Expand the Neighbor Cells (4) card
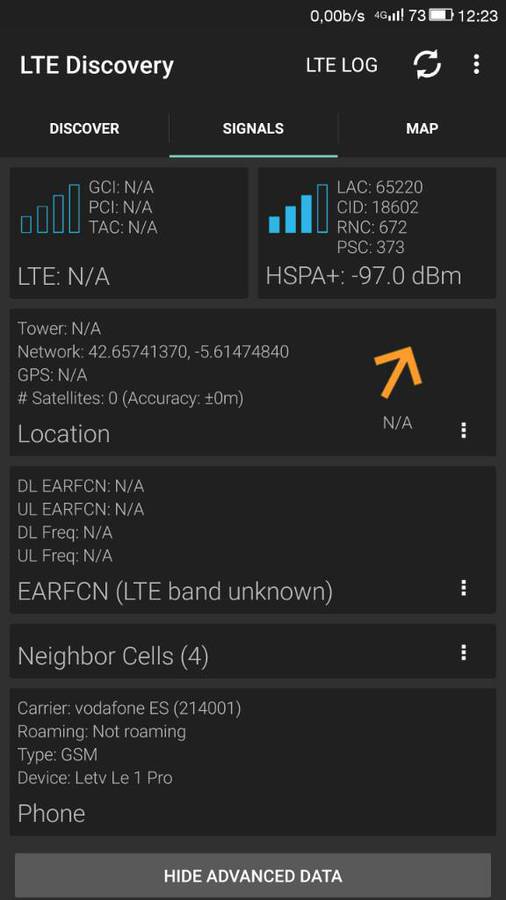This screenshot has height=900, width=506. 253,651
